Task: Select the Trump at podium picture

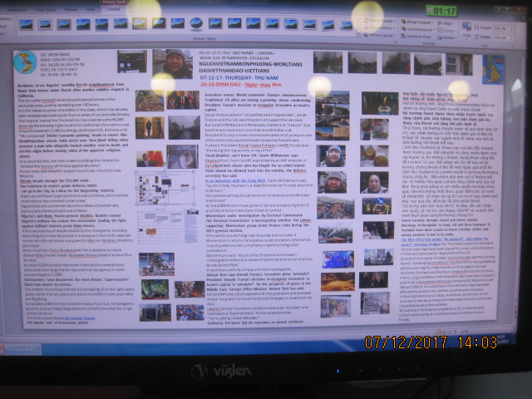Action: (x=183, y=100)
